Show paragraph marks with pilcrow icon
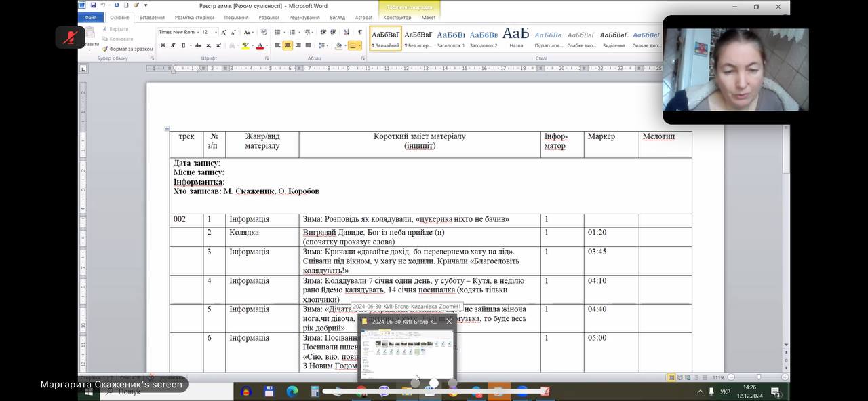The image size is (868, 401). tap(360, 32)
